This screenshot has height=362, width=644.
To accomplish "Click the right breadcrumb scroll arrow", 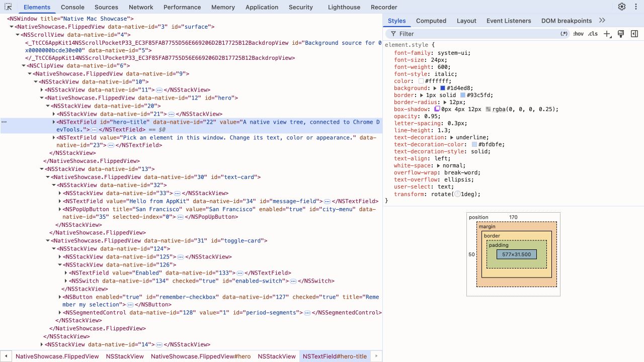I will (x=377, y=356).
